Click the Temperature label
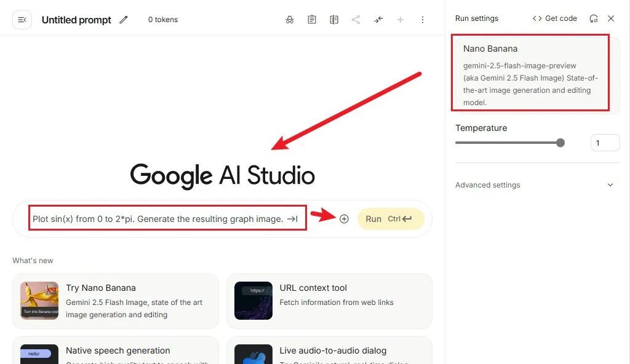This screenshot has height=364, width=630. click(x=481, y=128)
